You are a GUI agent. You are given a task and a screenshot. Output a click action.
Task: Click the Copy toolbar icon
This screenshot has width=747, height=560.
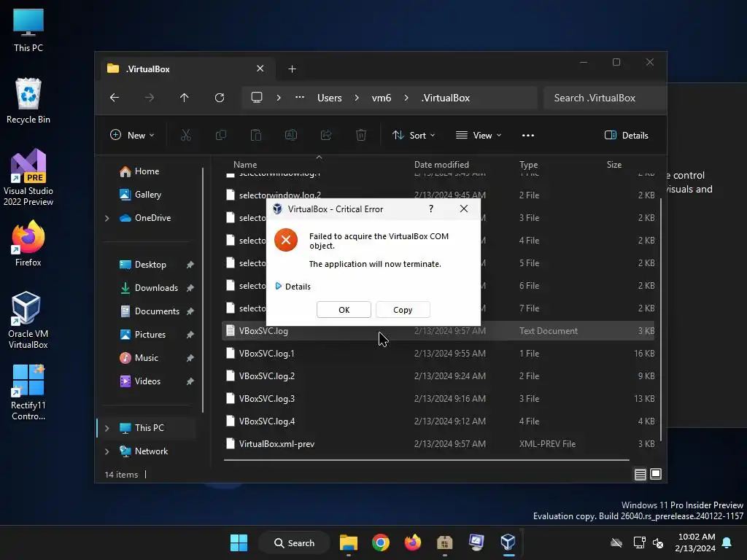click(x=221, y=135)
